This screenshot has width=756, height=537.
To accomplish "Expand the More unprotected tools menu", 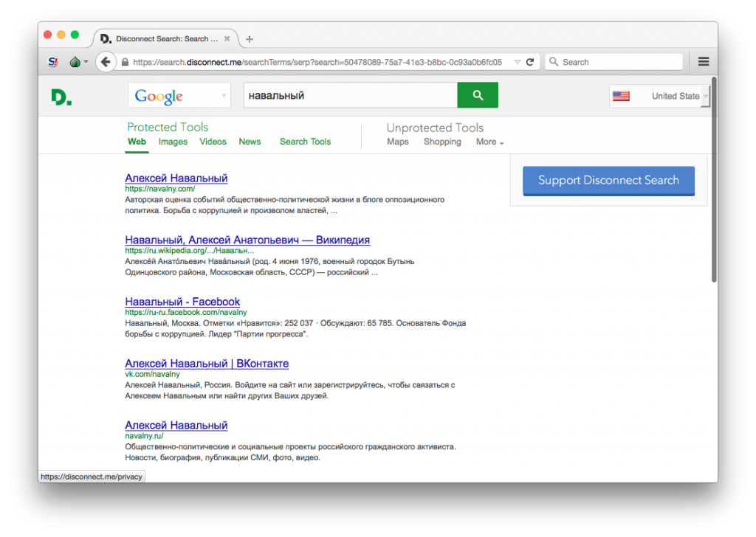I will 489,142.
